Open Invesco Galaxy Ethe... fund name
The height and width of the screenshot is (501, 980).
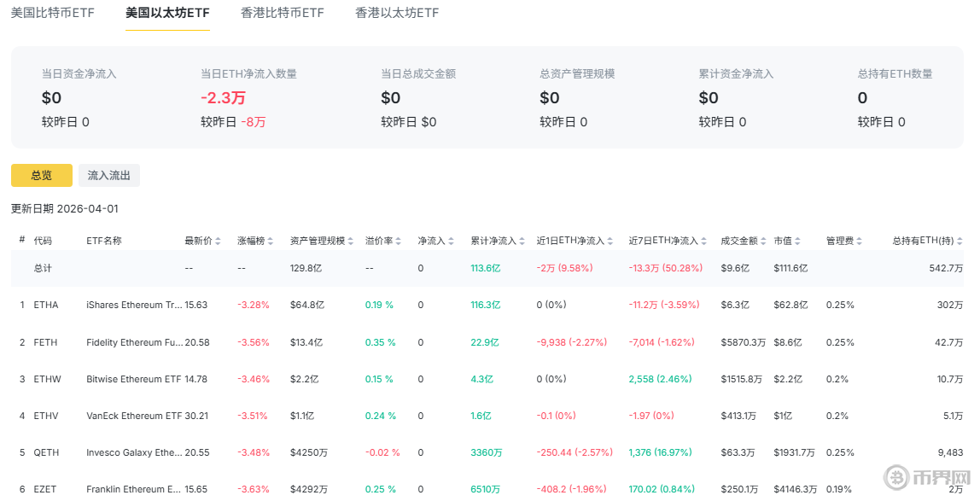[x=134, y=453]
